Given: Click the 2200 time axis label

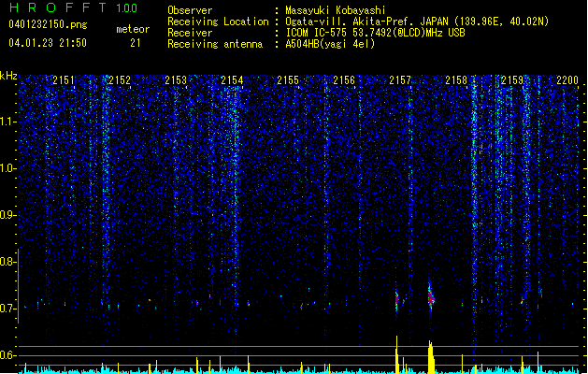Looking at the screenshot, I should pyautogui.click(x=567, y=79).
